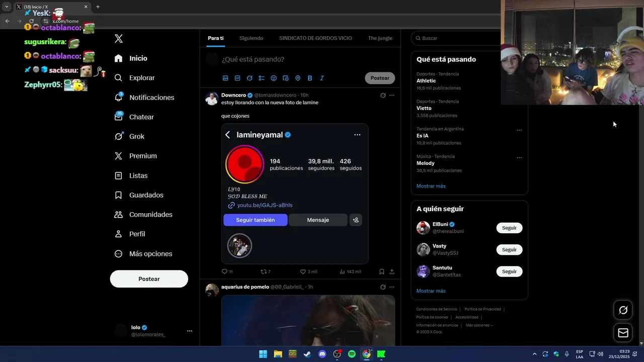644x362 pixels.
Task: Open lamineyamal screenshot in Downcero's post
Action: click(295, 194)
